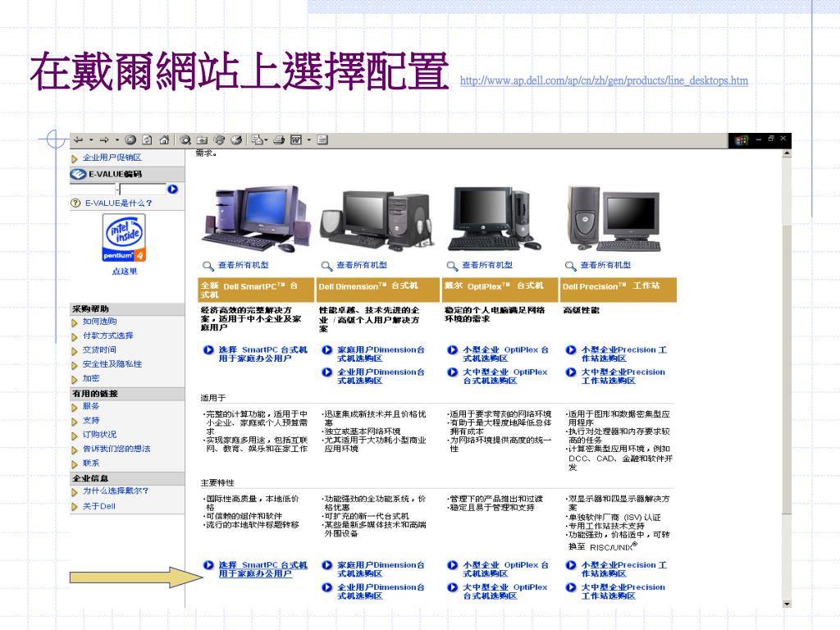Open the Media toolbar icon
The height and width of the screenshot is (630, 840).
click(218, 139)
